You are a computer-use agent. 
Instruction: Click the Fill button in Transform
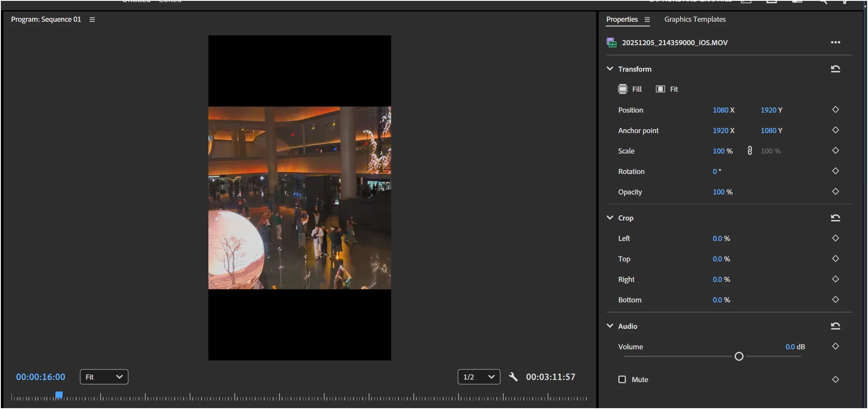(630, 89)
